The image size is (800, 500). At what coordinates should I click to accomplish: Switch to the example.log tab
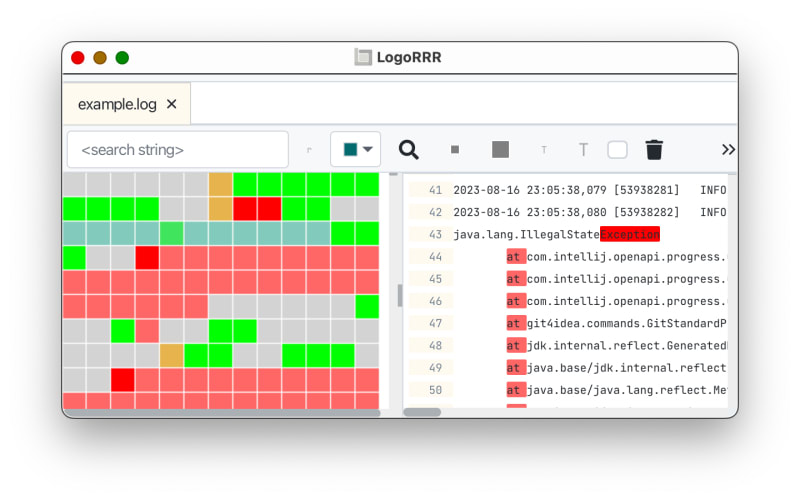pyautogui.click(x=117, y=105)
